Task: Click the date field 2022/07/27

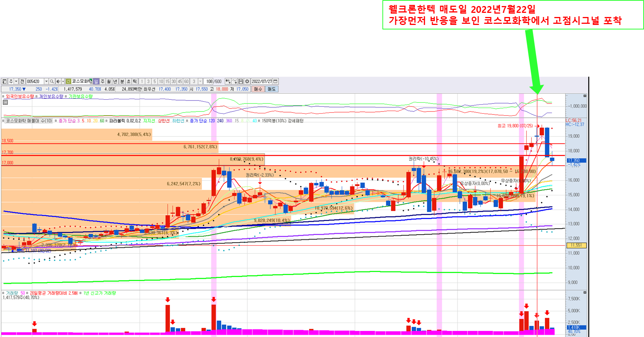Action: [x=262, y=81]
